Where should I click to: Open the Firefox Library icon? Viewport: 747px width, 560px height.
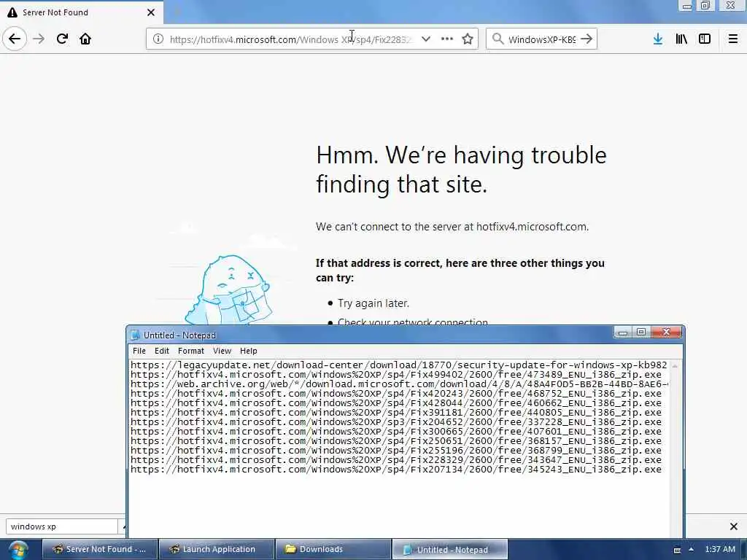point(681,39)
